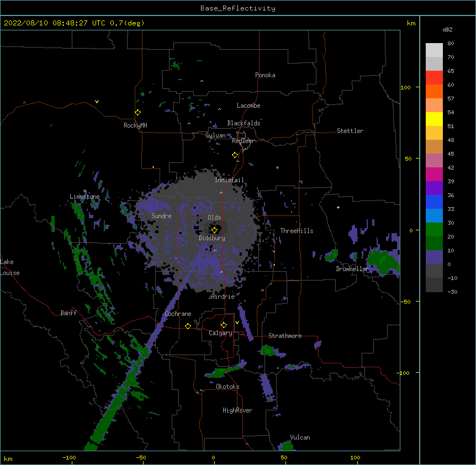Viewport: 476px width, 465px height.
Task: Click the Sylvan label
Action: pos(215,135)
